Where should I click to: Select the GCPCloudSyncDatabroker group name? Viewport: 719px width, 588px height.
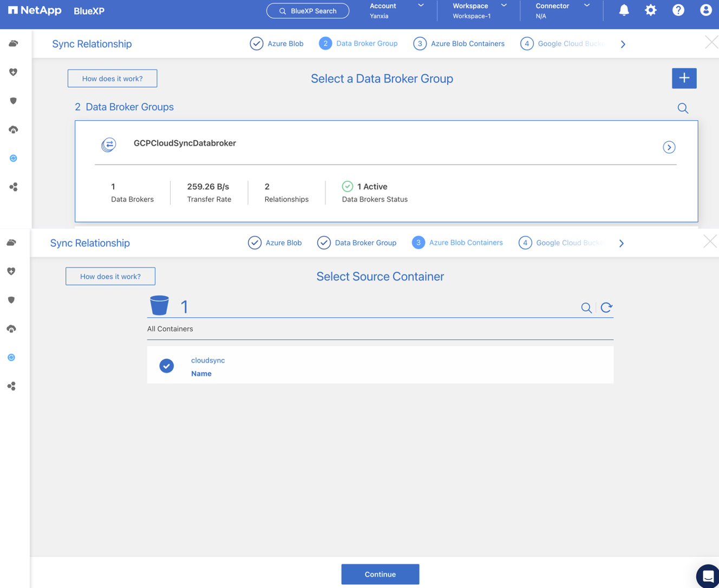tap(185, 143)
